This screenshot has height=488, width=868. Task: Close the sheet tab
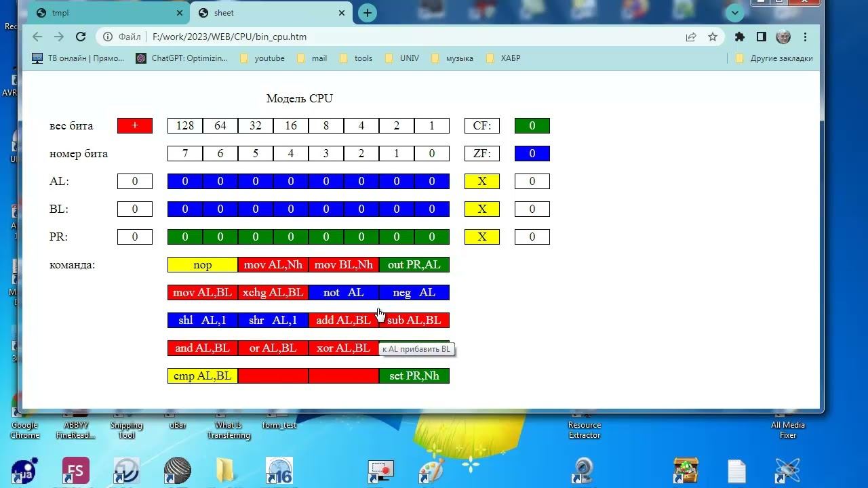[x=342, y=13]
